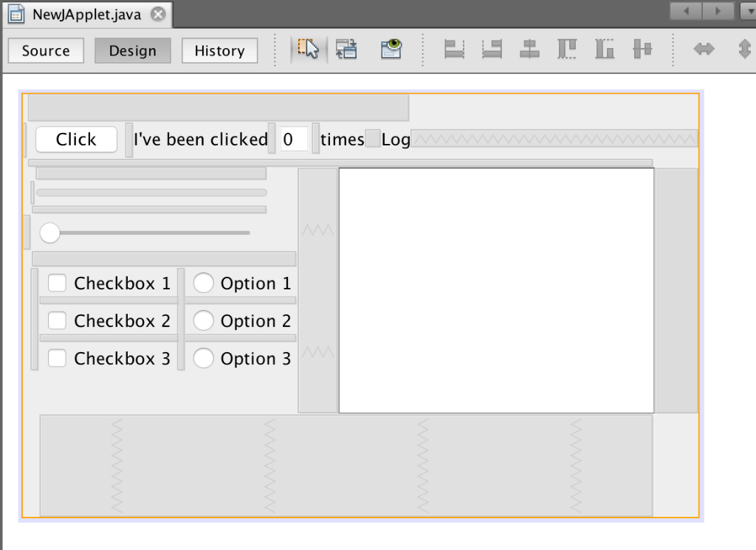Viewport: 756px width, 550px height.
Task: Switch to Connection Mode
Action: click(346, 49)
